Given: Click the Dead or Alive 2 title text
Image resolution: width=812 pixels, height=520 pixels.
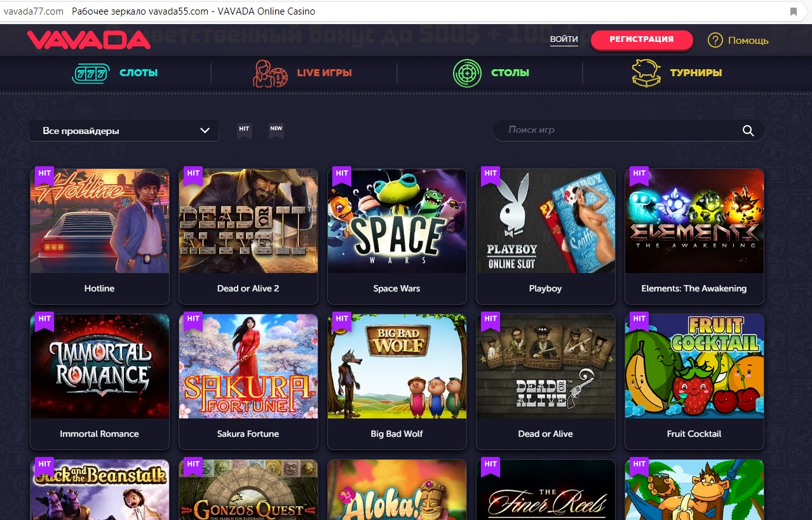Looking at the screenshot, I should (x=248, y=288).
